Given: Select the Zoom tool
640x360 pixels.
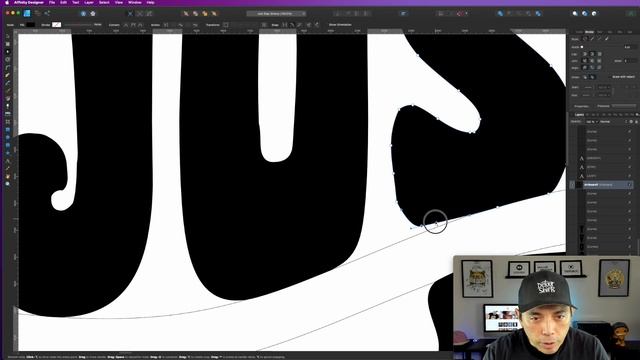Looking at the screenshot, I should coord(8,184).
